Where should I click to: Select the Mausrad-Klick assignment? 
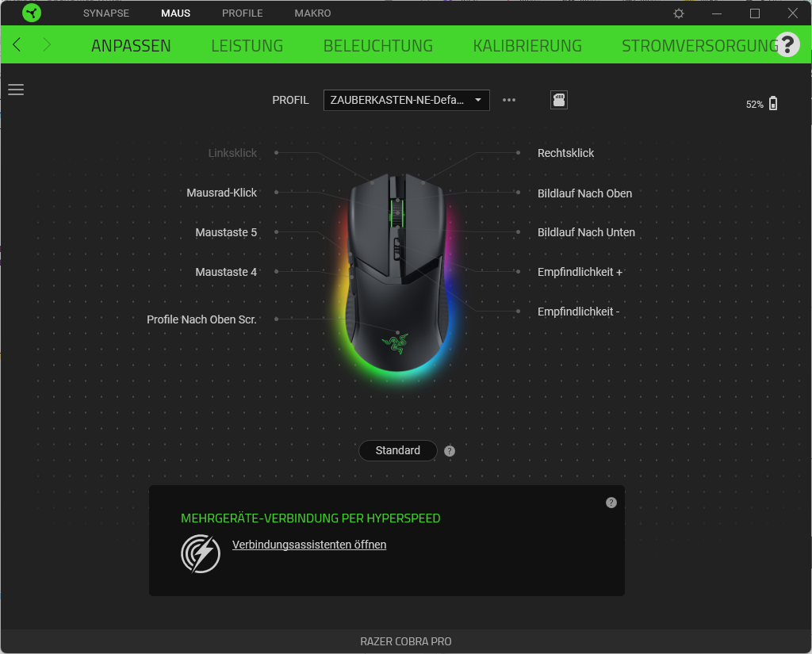(x=222, y=193)
